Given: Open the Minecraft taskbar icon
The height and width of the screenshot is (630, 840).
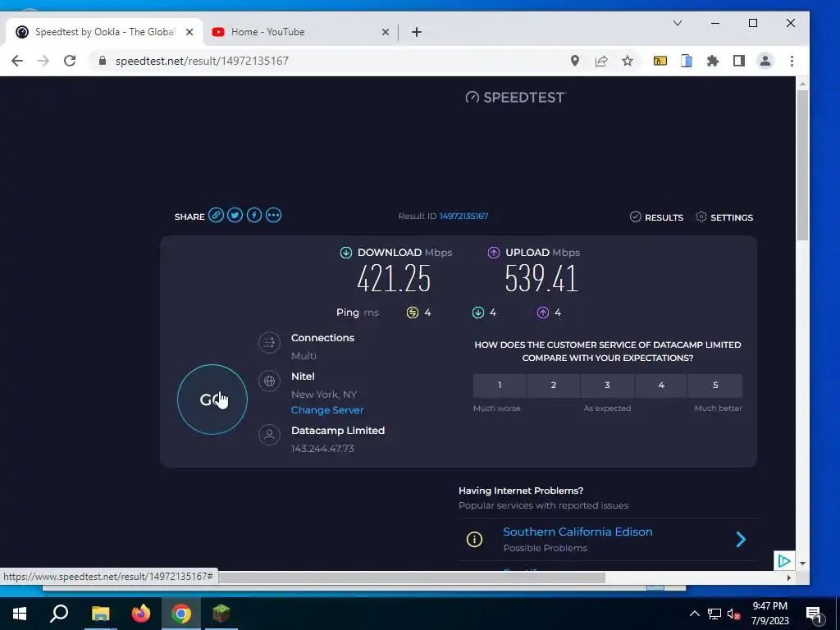Looking at the screenshot, I should point(221,614).
